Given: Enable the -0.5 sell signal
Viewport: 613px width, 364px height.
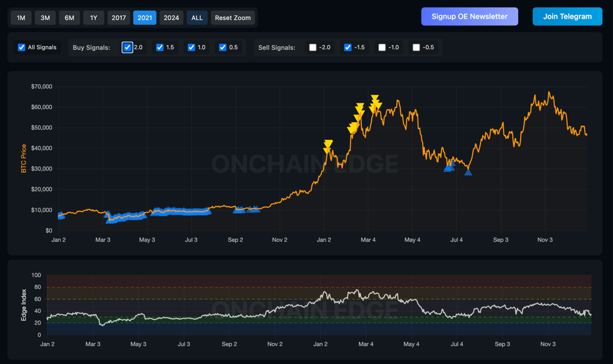Looking at the screenshot, I should tap(416, 47).
